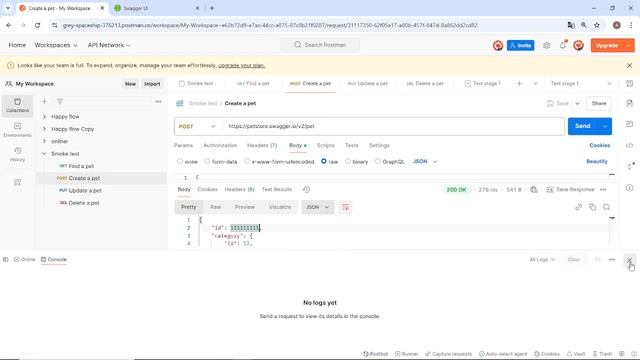Switch to the Update a pet request tab
640x360 pixels.
[367, 84]
